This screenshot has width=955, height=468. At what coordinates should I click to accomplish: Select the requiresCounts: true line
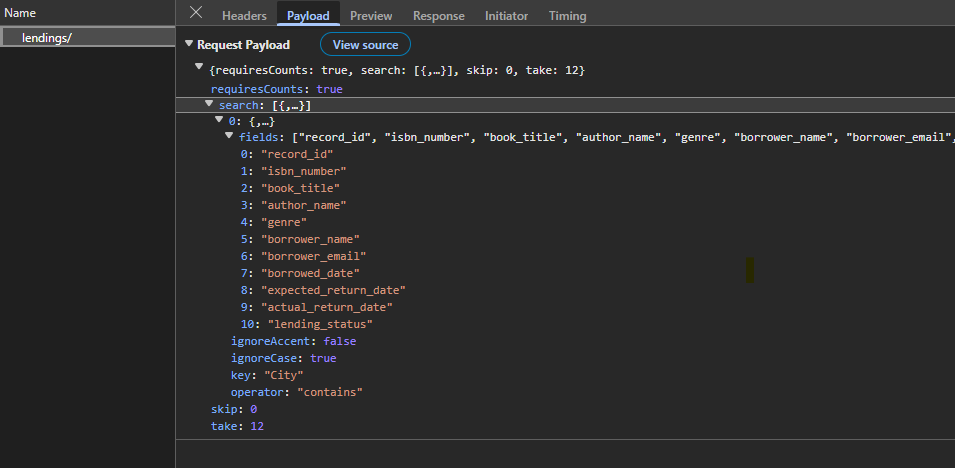tap(277, 89)
